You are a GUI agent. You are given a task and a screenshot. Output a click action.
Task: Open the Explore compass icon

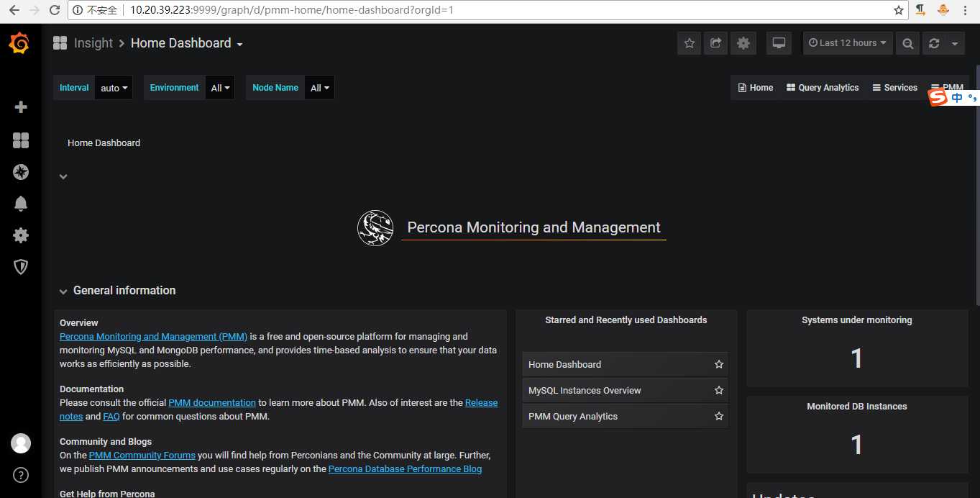[21, 172]
